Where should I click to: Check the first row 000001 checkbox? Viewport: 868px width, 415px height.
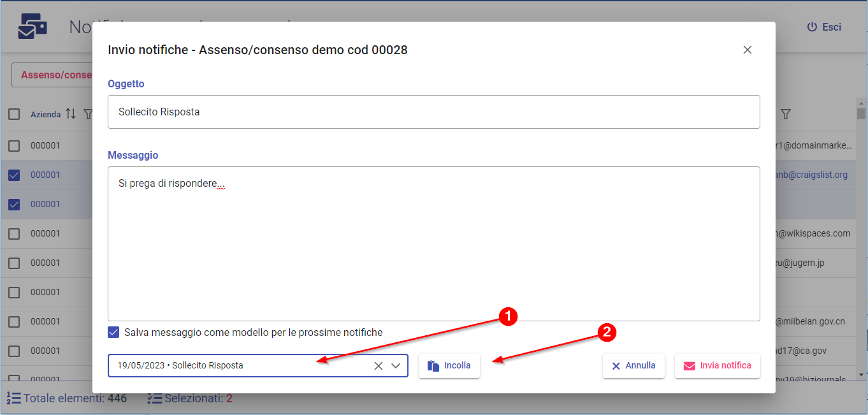click(x=14, y=146)
